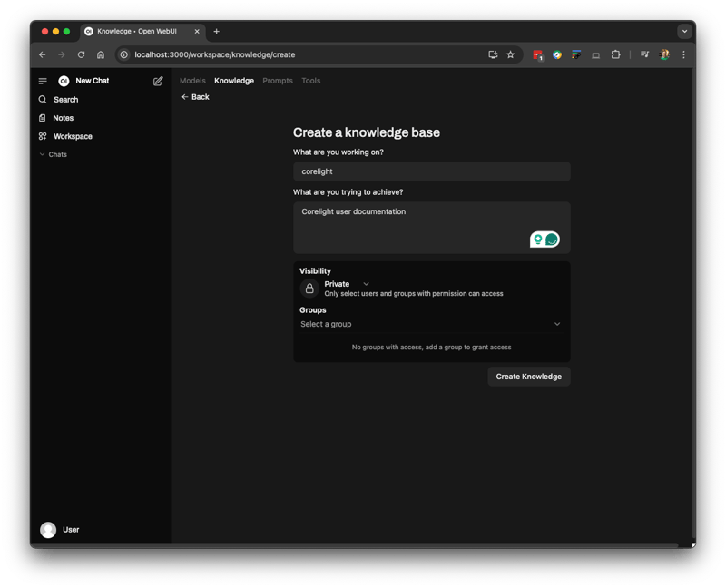This screenshot has width=726, height=588.
Task: Click the sidebar toggle hamburger icon
Action: [x=43, y=81]
